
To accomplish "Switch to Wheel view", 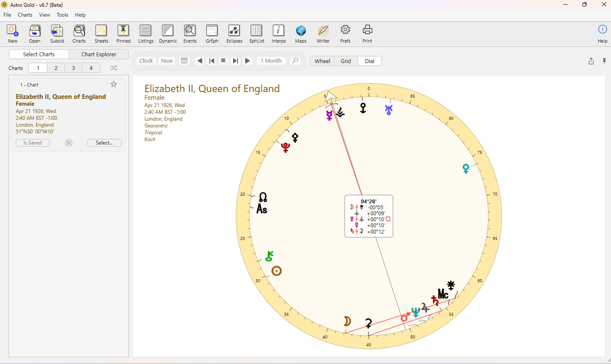I will (x=322, y=61).
